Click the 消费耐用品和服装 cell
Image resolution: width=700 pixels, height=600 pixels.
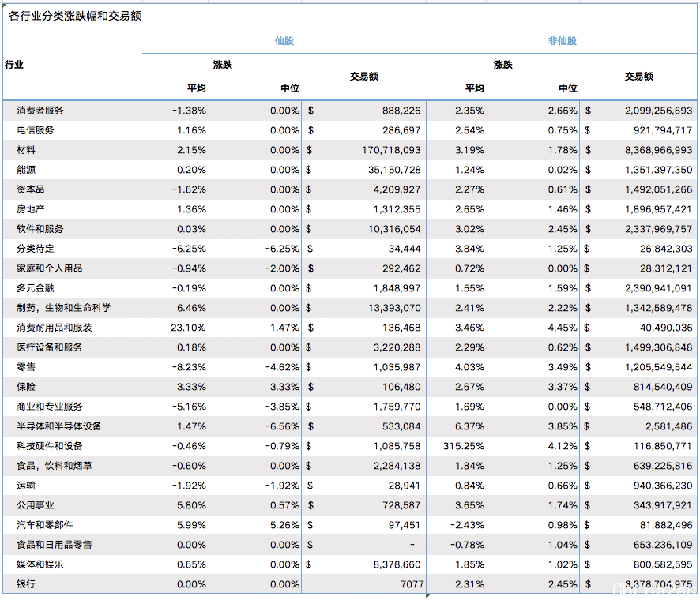[x=55, y=328]
